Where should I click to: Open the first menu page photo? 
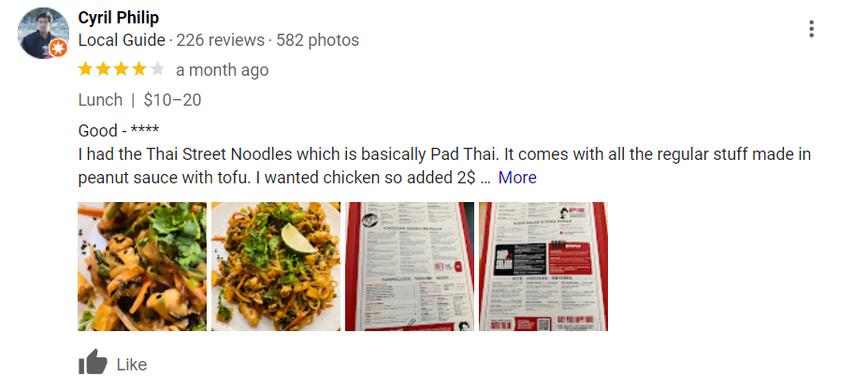click(x=410, y=267)
